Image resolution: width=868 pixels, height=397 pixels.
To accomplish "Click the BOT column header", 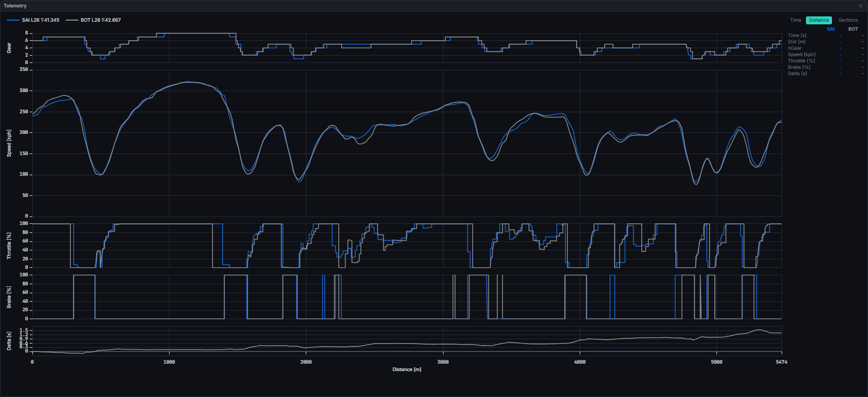I will point(853,29).
